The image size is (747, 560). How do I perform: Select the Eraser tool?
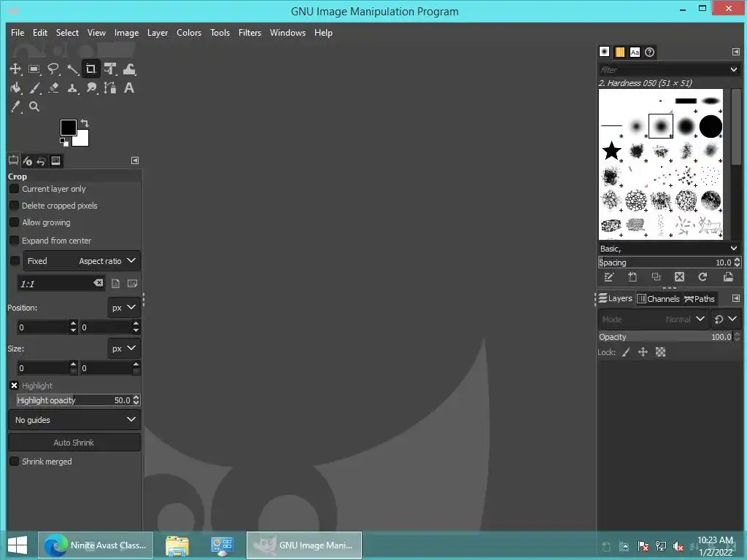tap(53, 87)
